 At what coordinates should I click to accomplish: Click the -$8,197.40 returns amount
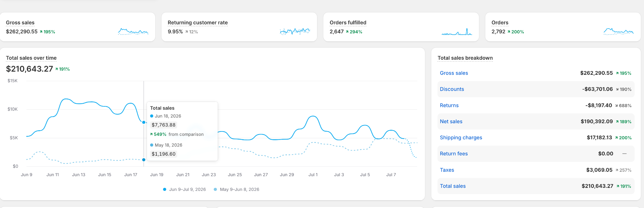(x=599, y=105)
